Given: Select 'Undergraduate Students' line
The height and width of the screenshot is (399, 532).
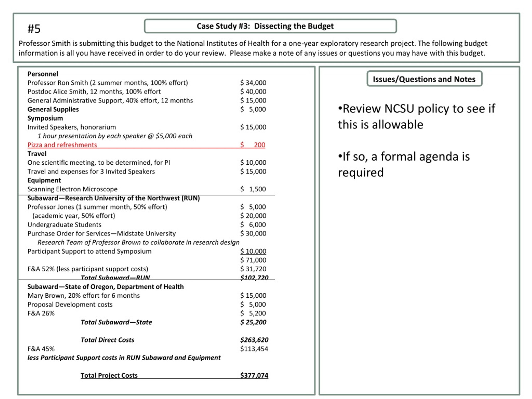Looking at the screenshot, I should click(64, 225).
